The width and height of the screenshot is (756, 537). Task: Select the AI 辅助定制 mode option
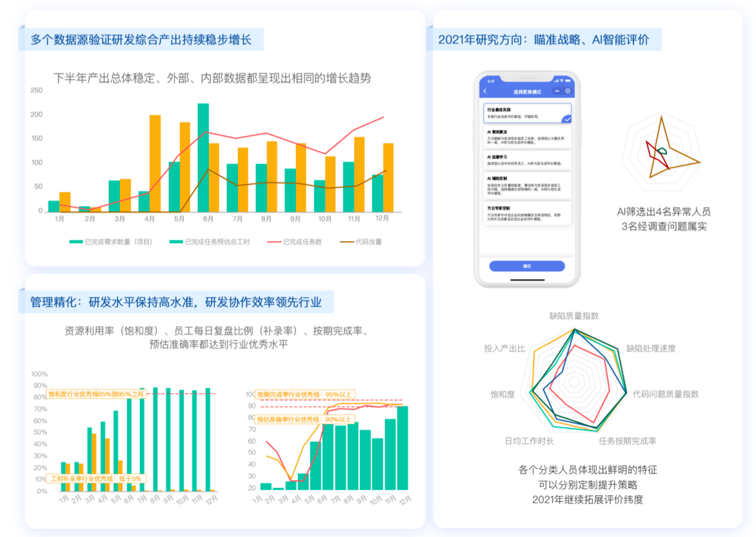coord(527,186)
